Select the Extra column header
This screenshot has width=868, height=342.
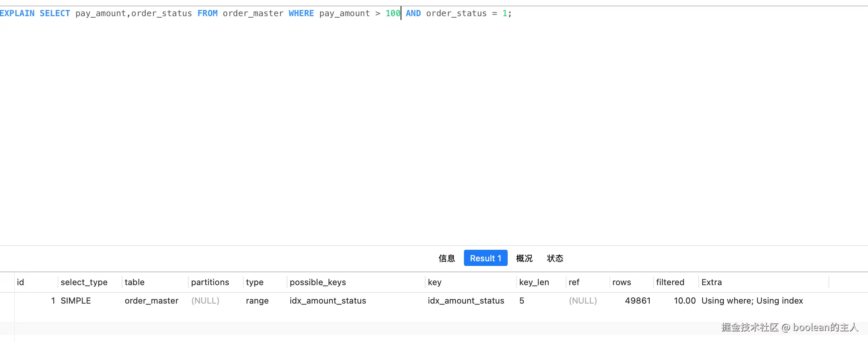764,282
